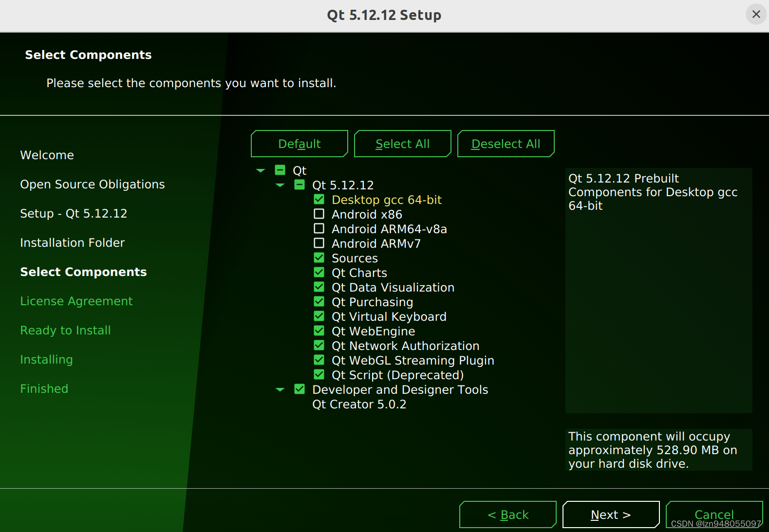Enable the Android ARMv7 component

click(319, 243)
